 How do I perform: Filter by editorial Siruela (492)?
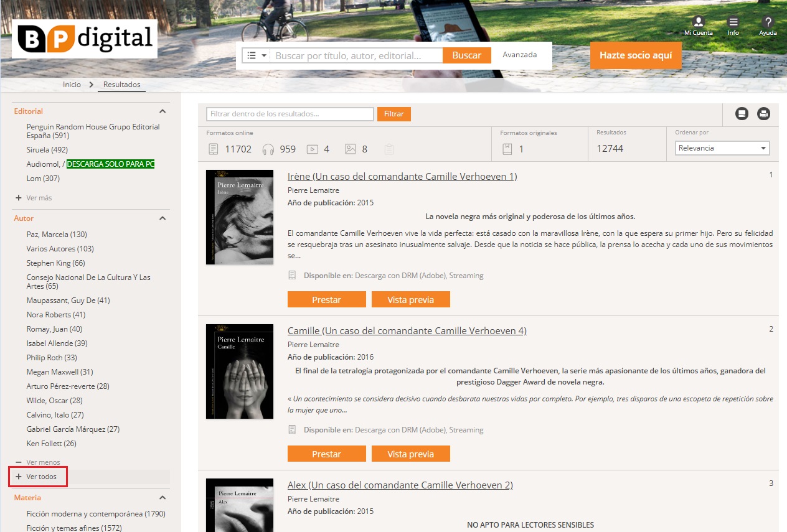pos(47,150)
